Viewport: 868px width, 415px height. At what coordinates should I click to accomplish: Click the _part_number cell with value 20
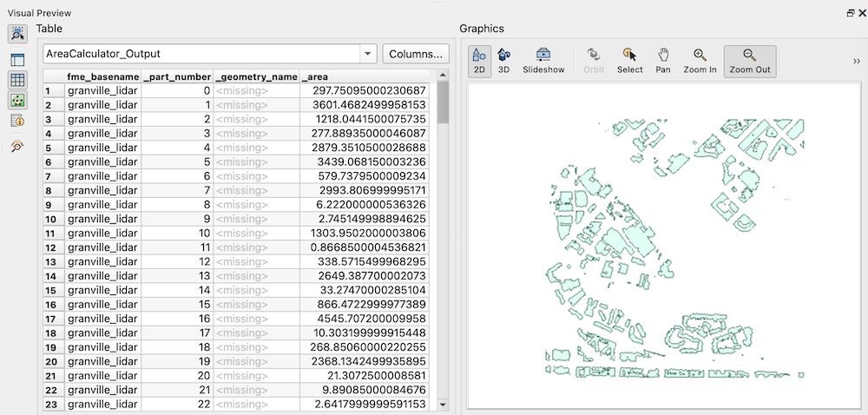point(177,376)
